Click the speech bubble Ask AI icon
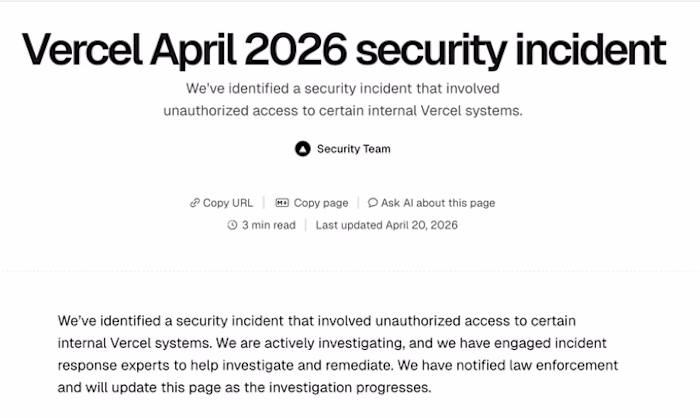This screenshot has height=418, width=700. (373, 203)
